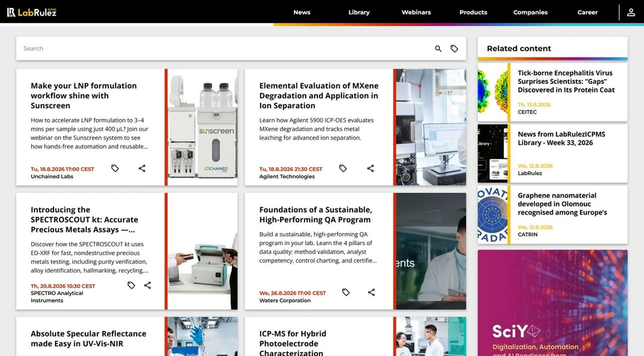Click the 'Related content' heading
The image size is (644, 356).
pyautogui.click(x=519, y=49)
